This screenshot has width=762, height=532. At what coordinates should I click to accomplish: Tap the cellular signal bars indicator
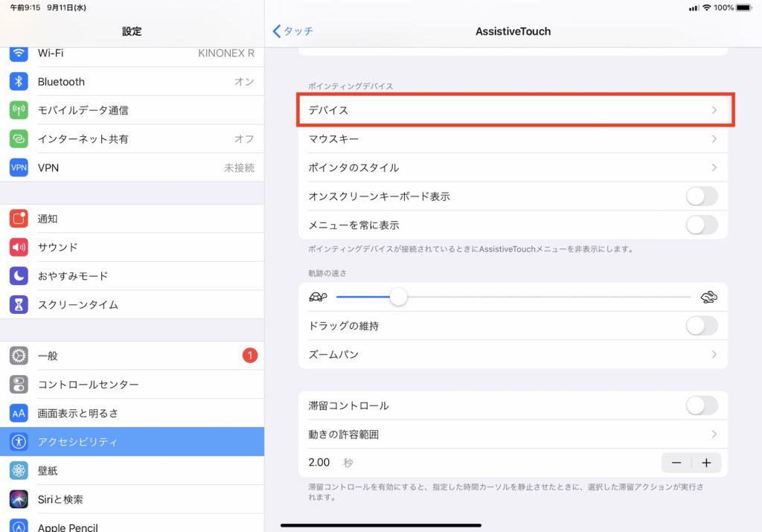[x=694, y=7]
